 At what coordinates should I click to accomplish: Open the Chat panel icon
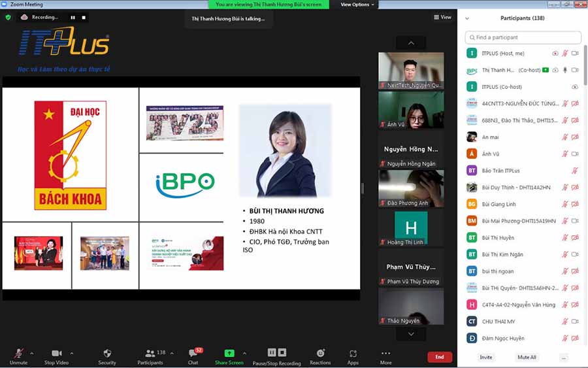click(193, 354)
